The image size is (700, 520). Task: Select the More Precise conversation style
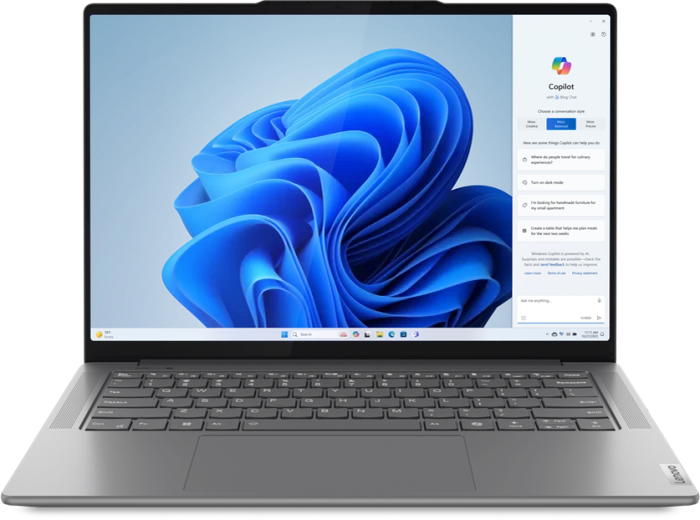[591, 124]
